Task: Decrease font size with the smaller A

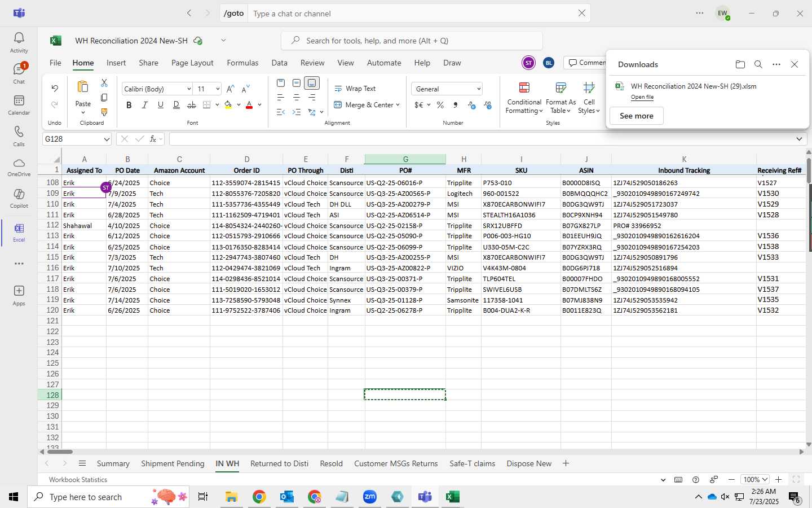Action: pyautogui.click(x=245, y=89)
